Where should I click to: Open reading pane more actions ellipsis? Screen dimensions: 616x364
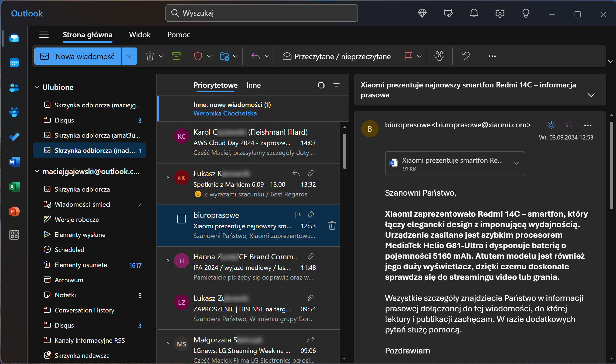[x=588, y=125]
